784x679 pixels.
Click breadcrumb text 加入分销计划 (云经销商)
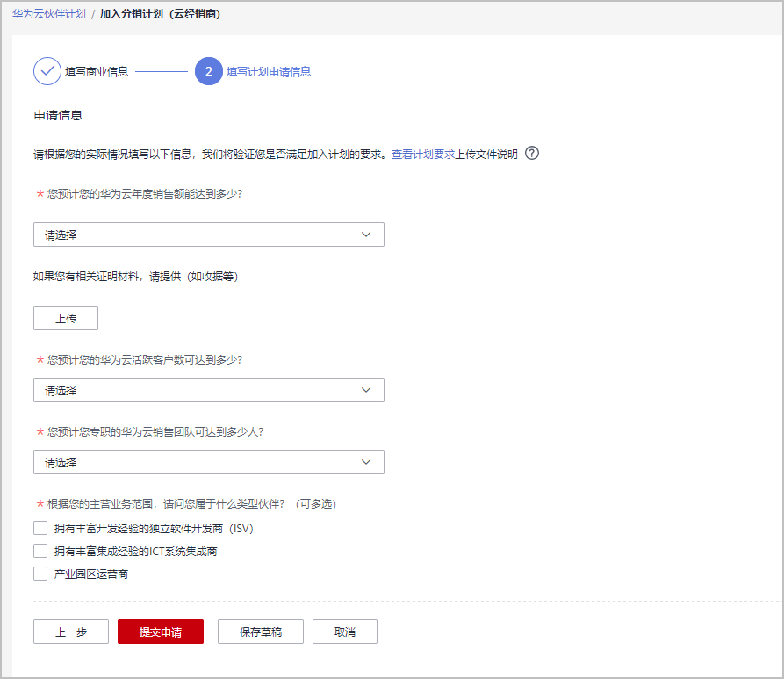160,14
